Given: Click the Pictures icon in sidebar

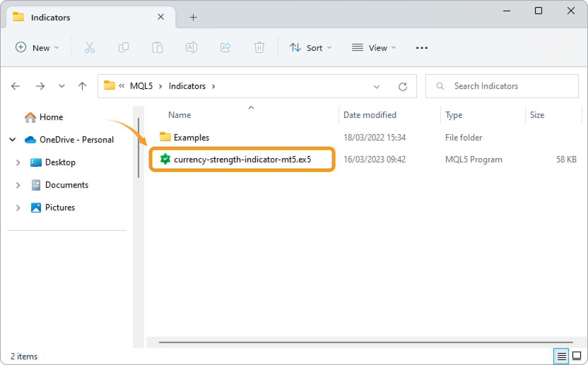Looking at the screenshot, I should tap(36, 208).
